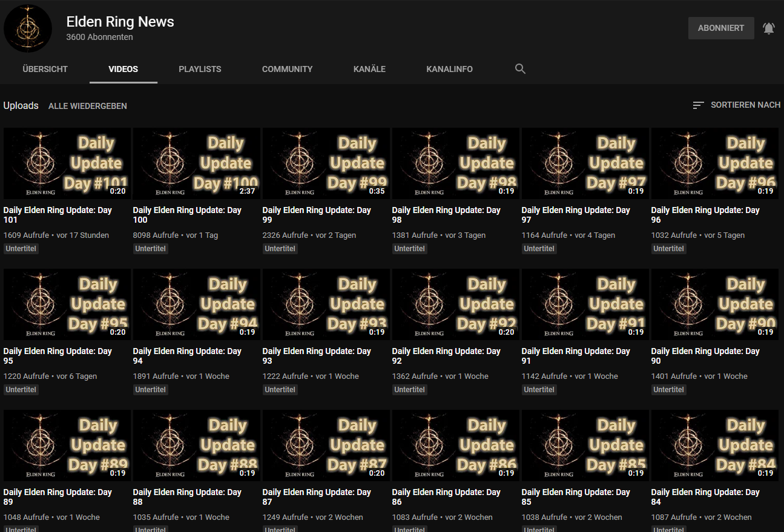Switch to the ÜBERSICHT tab
The height and width of the screenshot is (532, 784).
pos(45,69)
